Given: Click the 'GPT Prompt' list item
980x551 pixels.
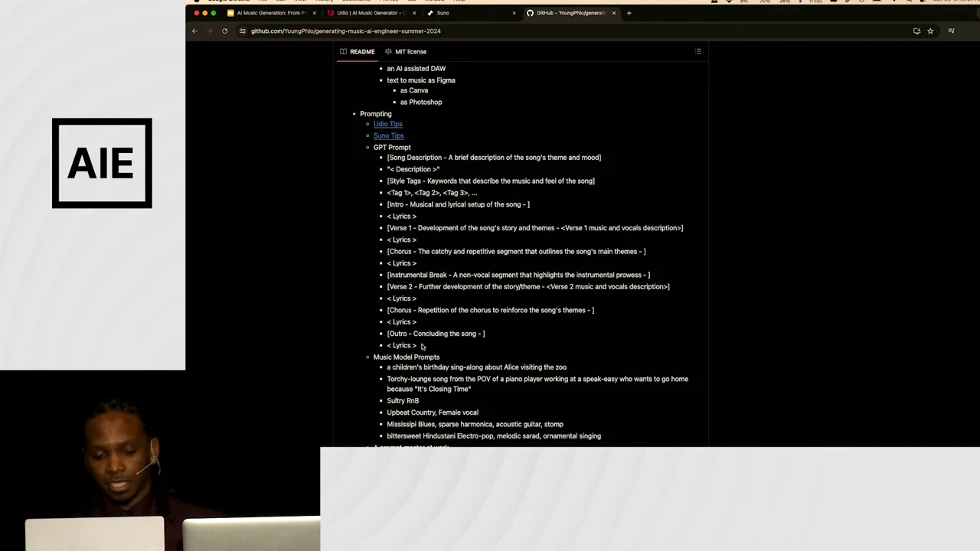Looking at the screenshot, I should (x=392, y=148).
